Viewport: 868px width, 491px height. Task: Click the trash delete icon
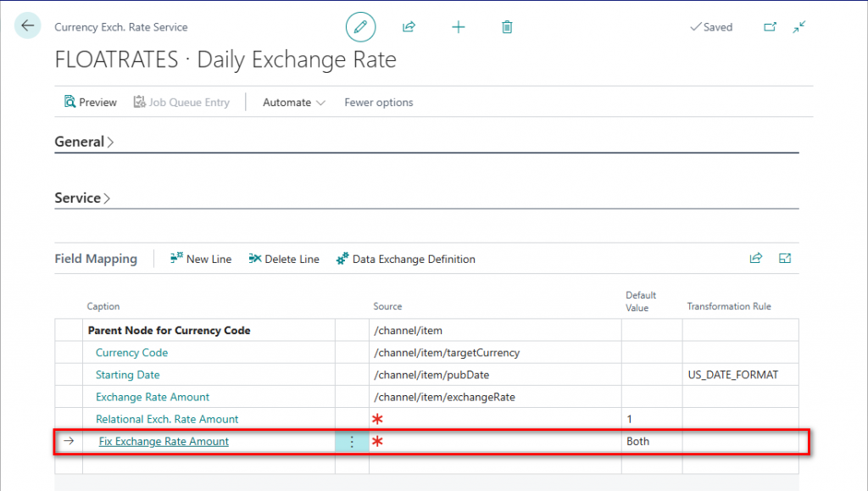pyautogui.click(x=507, y=27)
